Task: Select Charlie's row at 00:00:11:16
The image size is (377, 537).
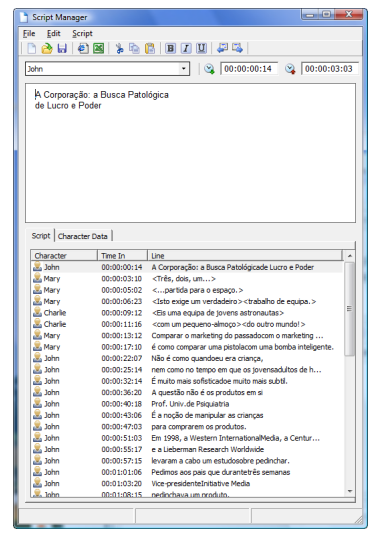Action: pyautogui.click(x=187, y=324)
